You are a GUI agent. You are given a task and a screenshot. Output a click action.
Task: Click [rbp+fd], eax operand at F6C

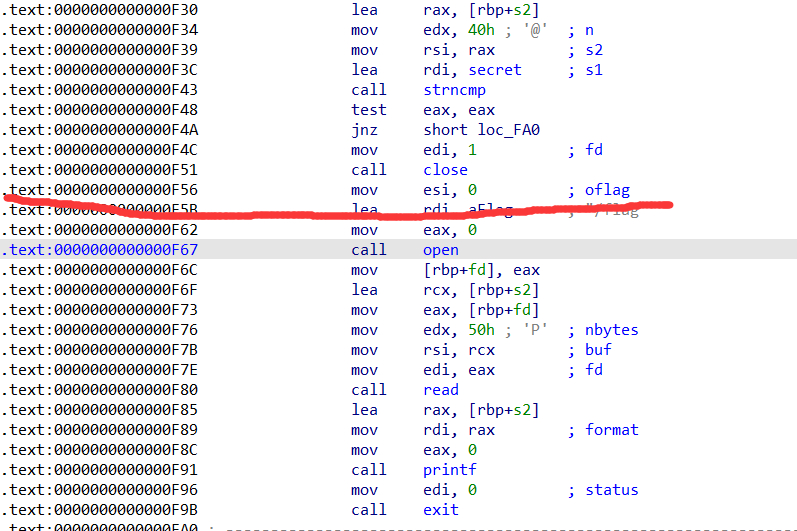click(481, 270)
